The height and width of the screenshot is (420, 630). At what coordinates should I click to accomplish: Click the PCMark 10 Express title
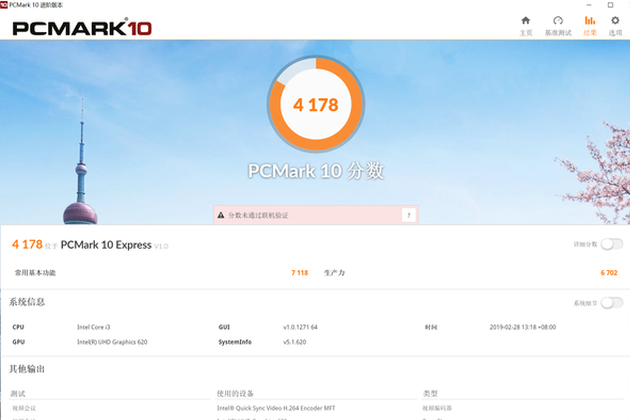(x=106, y=245)
